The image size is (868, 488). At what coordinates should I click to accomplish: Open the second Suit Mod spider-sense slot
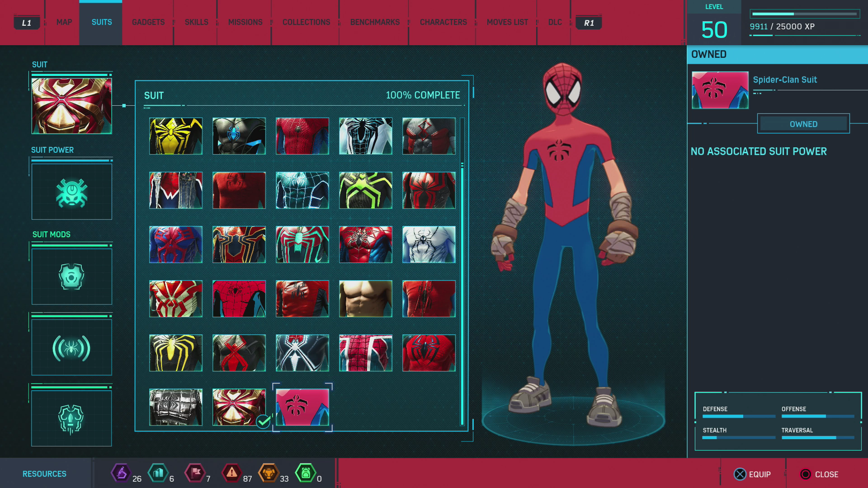click(71, 347)
